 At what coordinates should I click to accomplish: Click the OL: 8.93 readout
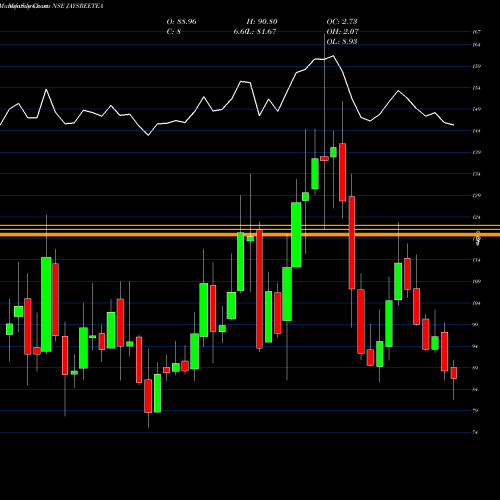(x=342, y=42)
